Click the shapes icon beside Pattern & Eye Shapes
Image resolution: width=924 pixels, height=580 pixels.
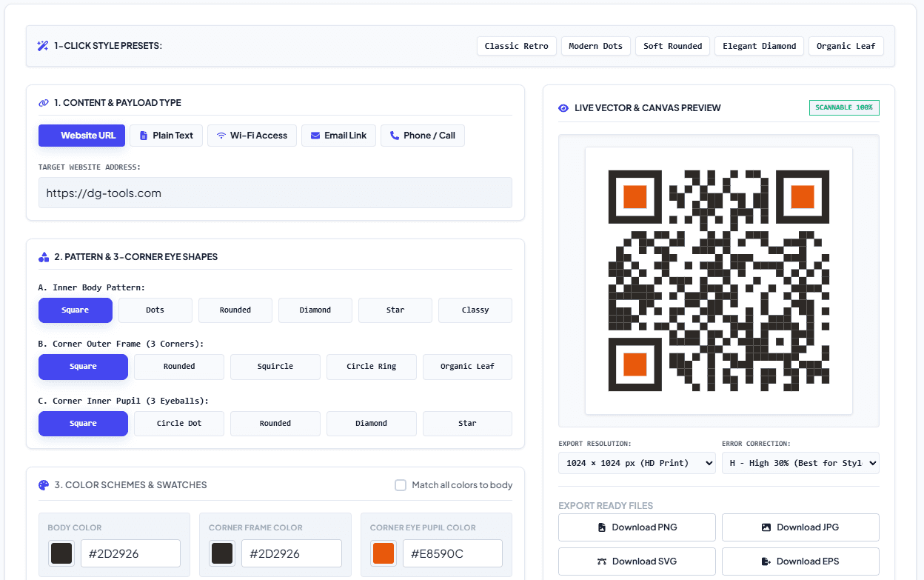(x=44, y=257)
